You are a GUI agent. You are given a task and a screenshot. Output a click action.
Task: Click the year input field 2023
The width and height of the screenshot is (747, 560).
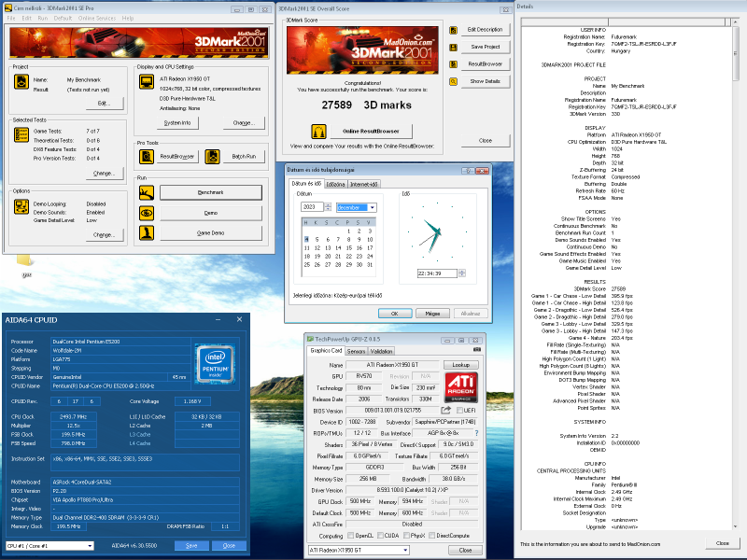(x=313, y=206)
